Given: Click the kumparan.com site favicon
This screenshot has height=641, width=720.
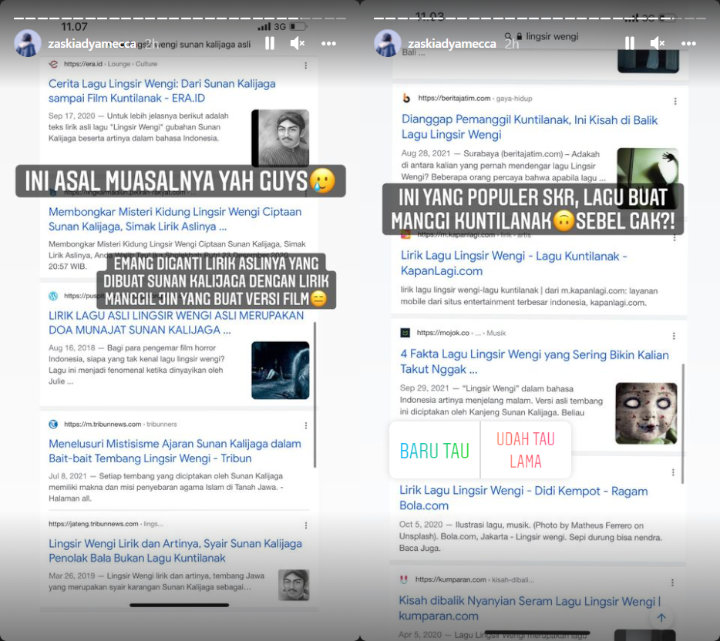Looking at the screenshot, I should coord(404,579).
